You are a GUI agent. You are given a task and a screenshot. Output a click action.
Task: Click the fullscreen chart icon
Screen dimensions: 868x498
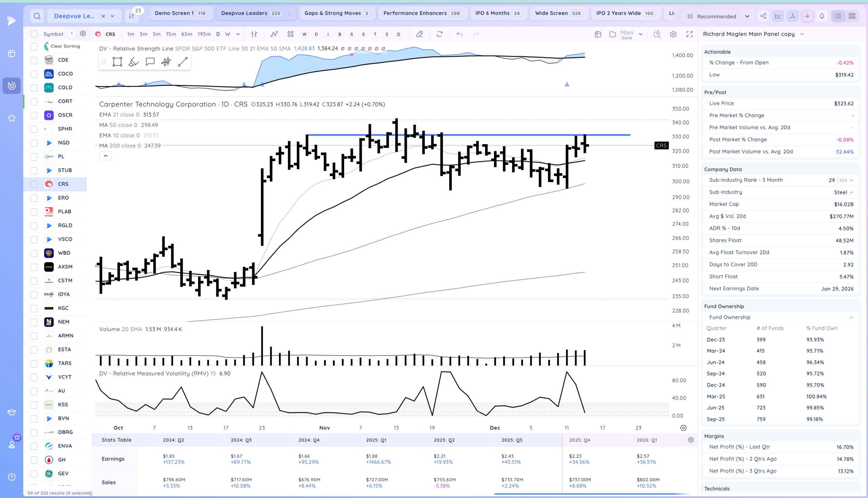pos(689,34)
